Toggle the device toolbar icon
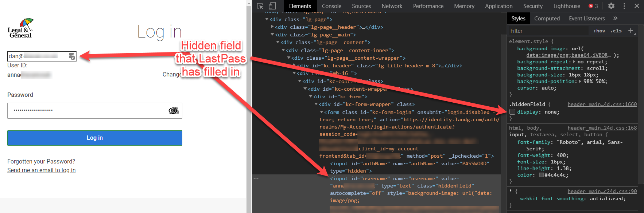 tap(272, 6)
